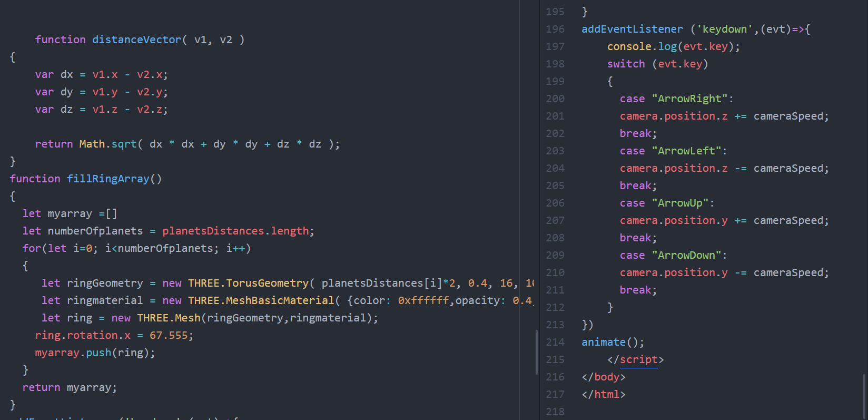Click the line "myarray.push(ring);"
The height and width of the screenshot is (420, 868).
pyautogui.click(x=95, y=353)
